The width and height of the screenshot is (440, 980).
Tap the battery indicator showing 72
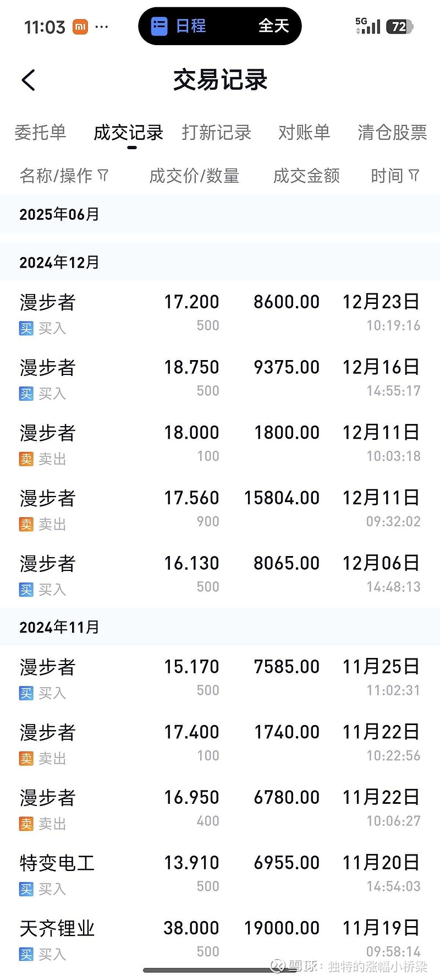[x=399, y=26]
